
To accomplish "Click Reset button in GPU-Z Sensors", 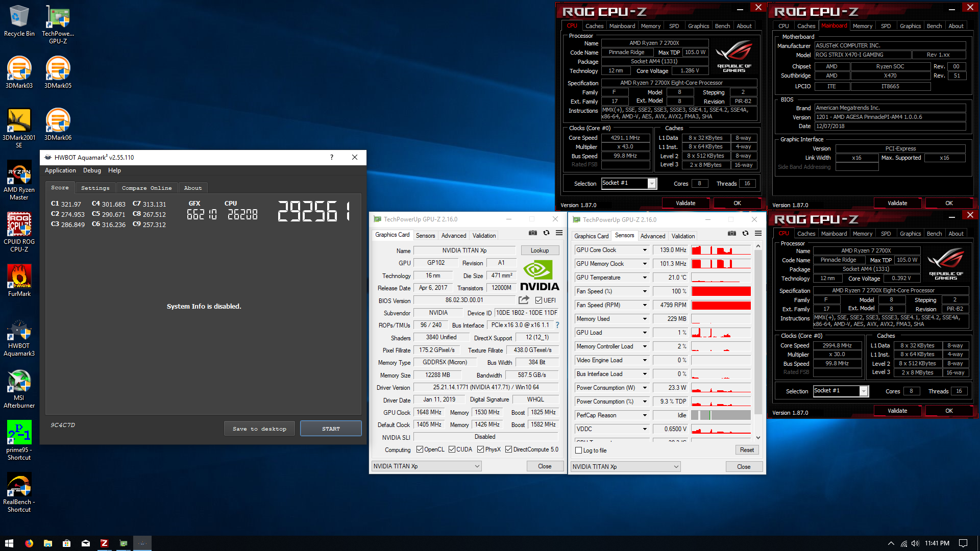I will point(747,450).
